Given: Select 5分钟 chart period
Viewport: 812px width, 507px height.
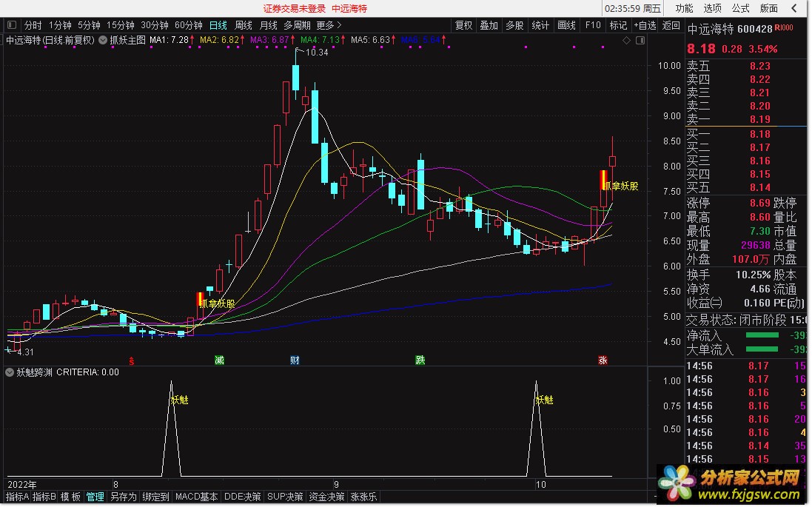Looking at the screenshot, I should click(89, 25).
